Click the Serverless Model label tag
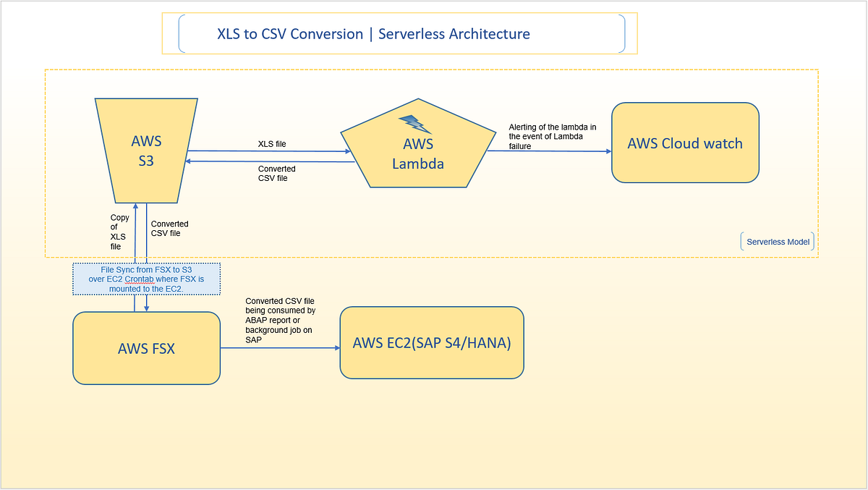 777,241
